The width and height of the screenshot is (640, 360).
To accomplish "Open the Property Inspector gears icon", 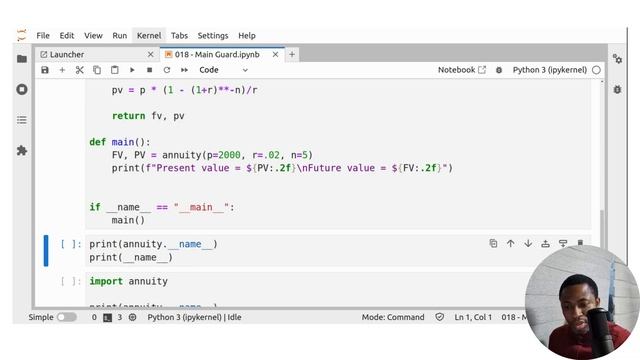I will tap(617, 59).
